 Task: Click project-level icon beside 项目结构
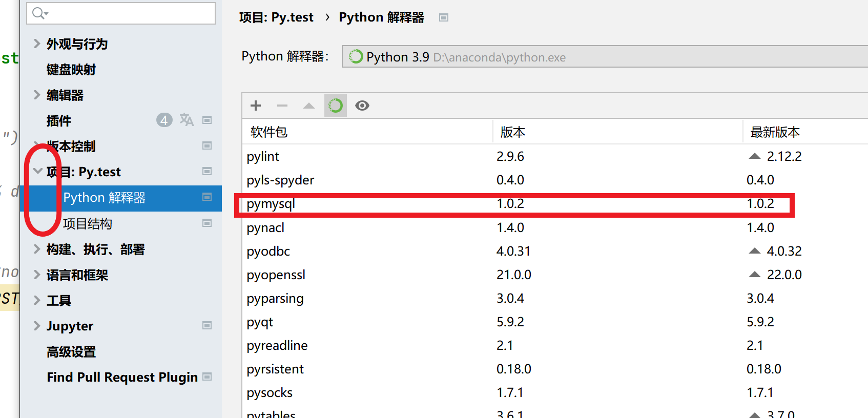(207, 223)
